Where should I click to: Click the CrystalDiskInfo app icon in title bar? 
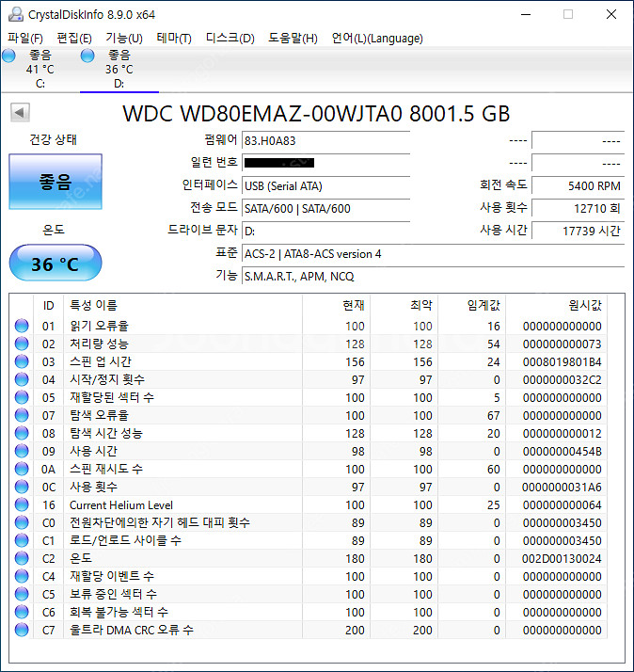pos(16,14)
